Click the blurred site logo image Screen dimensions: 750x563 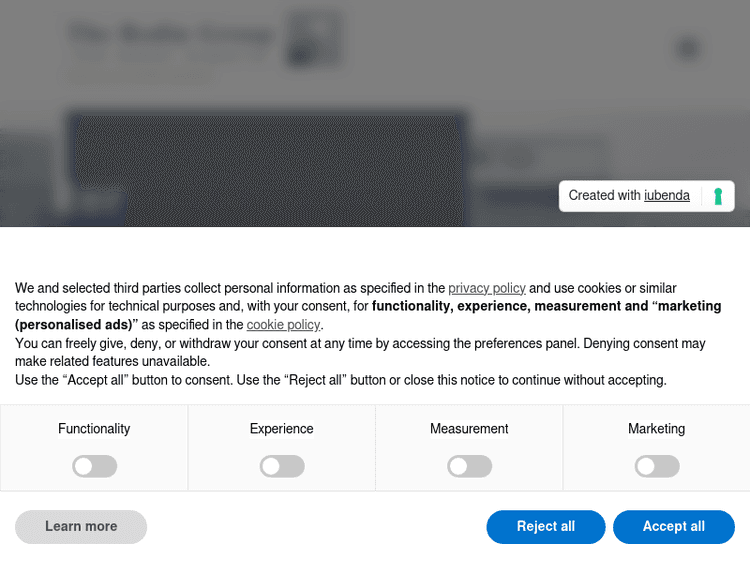pyautogui.click(x=314, y=40)
